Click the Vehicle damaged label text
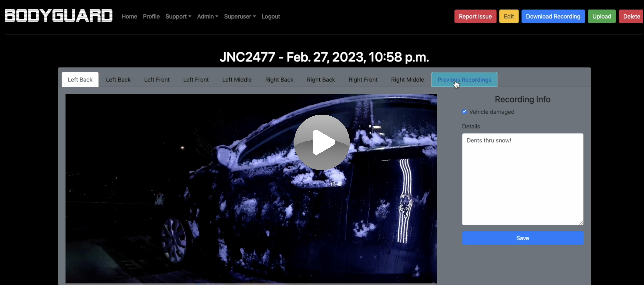This screenshot has width=644, height=285. (x=492, y=112)
